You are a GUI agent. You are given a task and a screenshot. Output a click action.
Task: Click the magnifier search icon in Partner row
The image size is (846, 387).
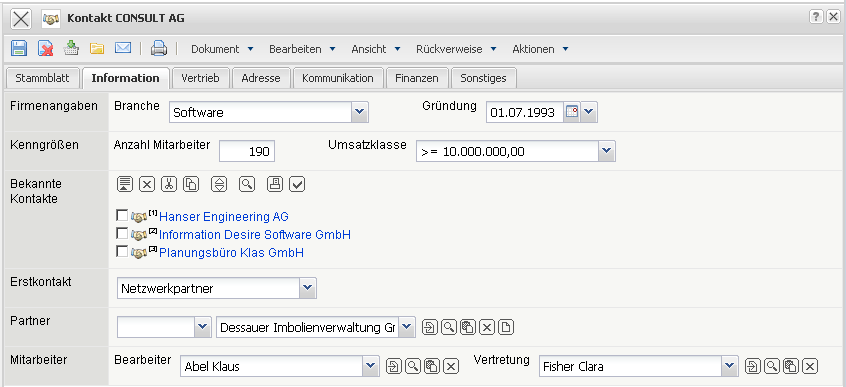448,327
